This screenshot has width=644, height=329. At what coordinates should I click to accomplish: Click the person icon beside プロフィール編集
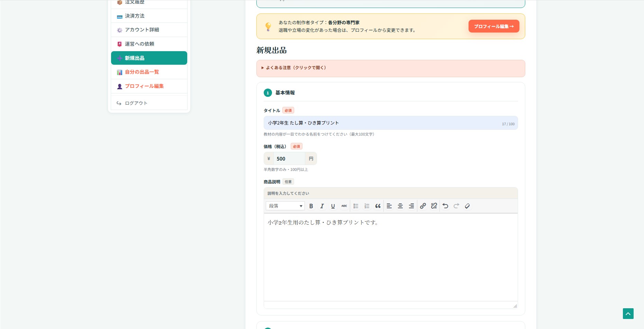120,86
